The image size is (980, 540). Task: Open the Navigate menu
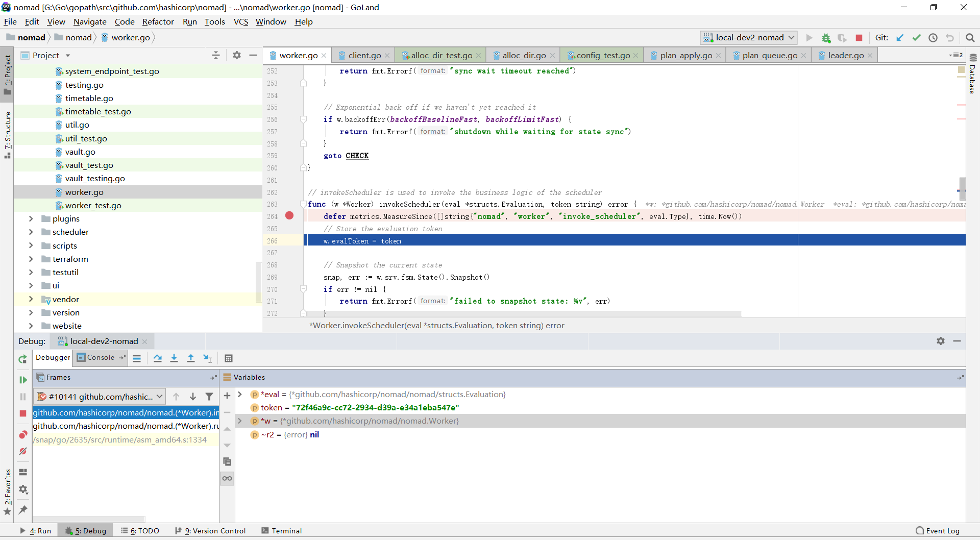90,21
